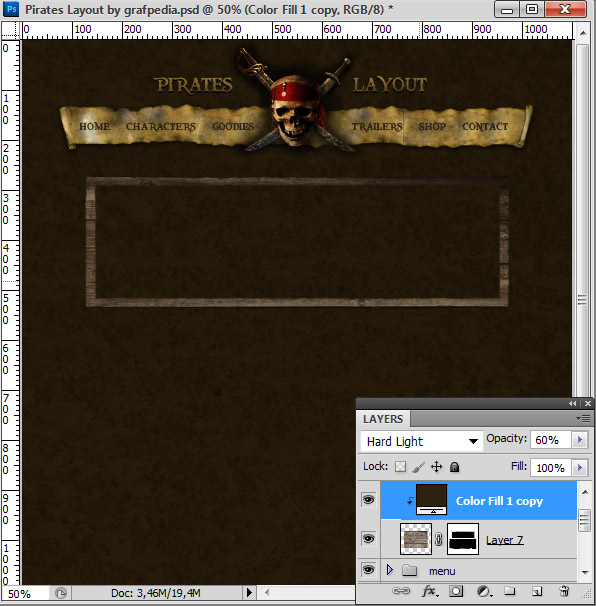
Task: Open the Fill slider arrow
Action: pyautogui.click(x=580, y=467)
